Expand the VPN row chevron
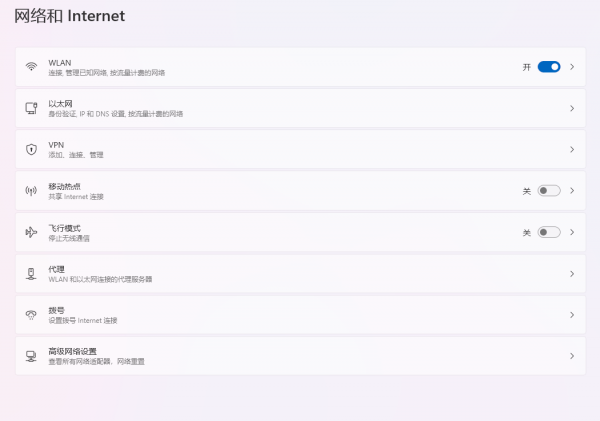The image size is (600, 421). [572, 149]
